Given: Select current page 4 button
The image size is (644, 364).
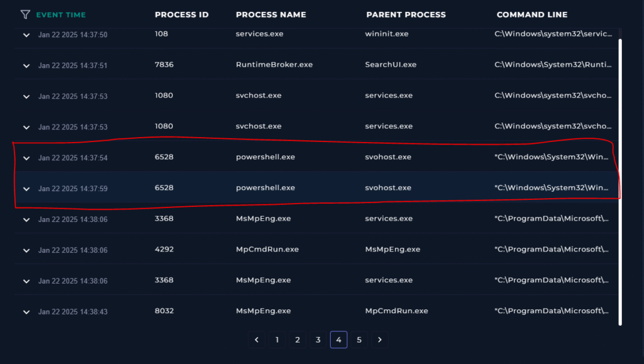Looking at the screenshot, I should pyautogui.click(x=339, y=339).
